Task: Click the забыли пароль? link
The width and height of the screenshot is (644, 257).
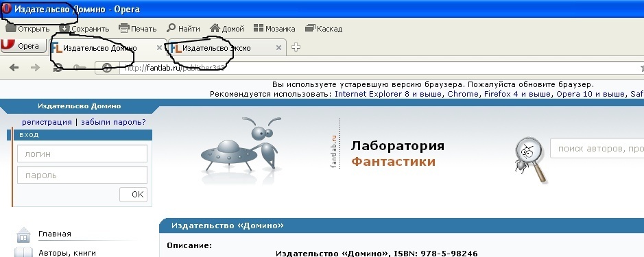Action: point(113,122)
